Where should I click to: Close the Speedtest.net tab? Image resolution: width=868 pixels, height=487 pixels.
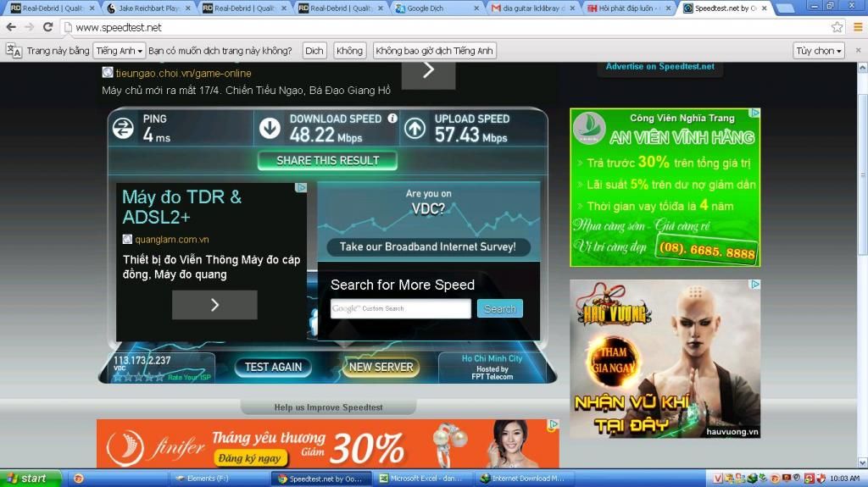pyautogui.click(x=765, y=8)
